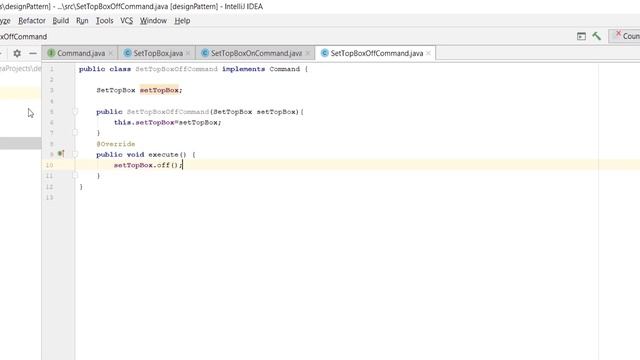Click the @Override annotation
Image resolution: width=640 pixels, height=360 pixels.
click(x=116, y=144)
